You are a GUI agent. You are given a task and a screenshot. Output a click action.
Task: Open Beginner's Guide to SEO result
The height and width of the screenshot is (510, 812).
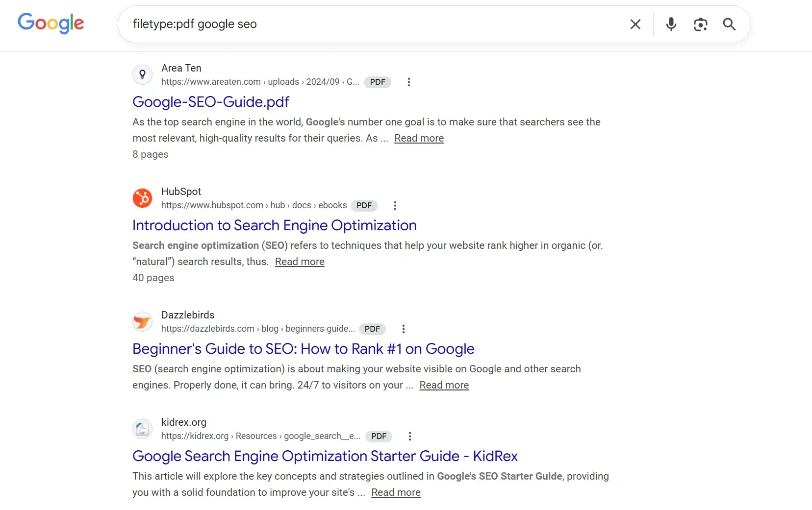point(303,349)
